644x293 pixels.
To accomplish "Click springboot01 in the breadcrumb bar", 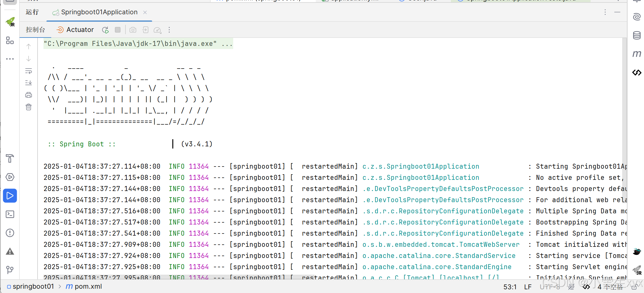I will click(x=33, y=286).
